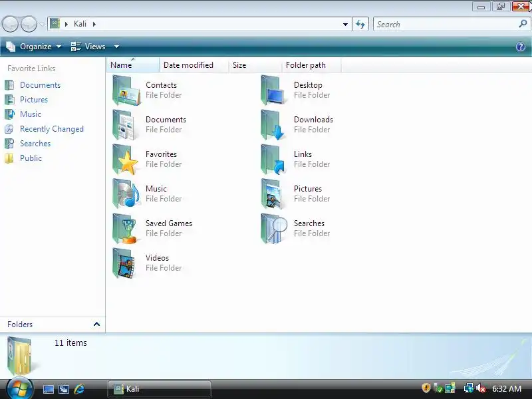Click Switch between windows Quick Launch icon

point(64,389)
